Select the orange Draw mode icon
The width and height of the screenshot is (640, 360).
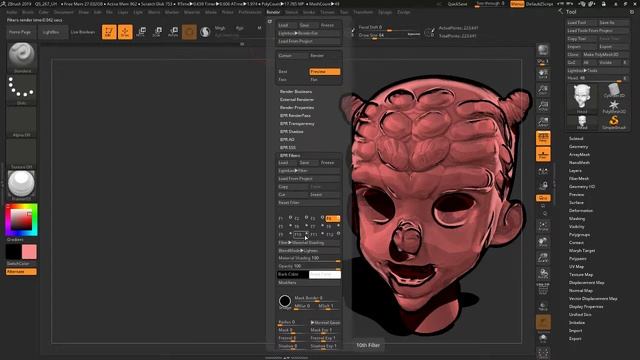click(125, 32)
